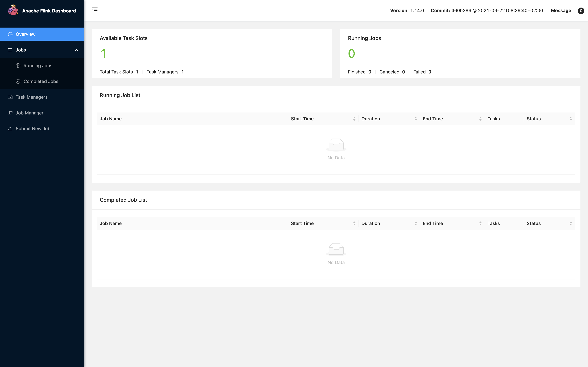
Task: Open the Overview menu entry
Action: pos(25,34)
